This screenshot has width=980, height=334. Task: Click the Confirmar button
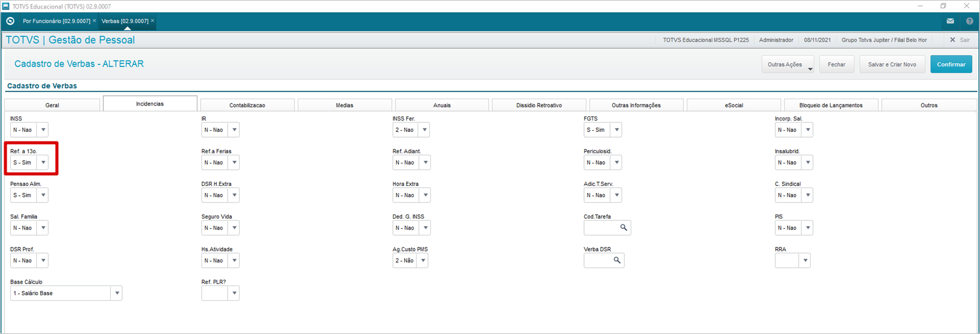coord(951,64)
